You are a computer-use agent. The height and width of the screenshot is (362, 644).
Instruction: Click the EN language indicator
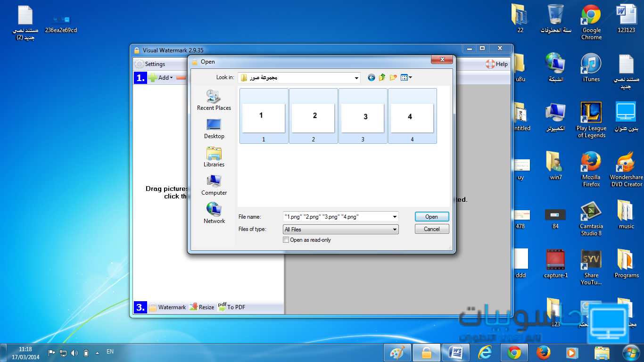(110, 352)
